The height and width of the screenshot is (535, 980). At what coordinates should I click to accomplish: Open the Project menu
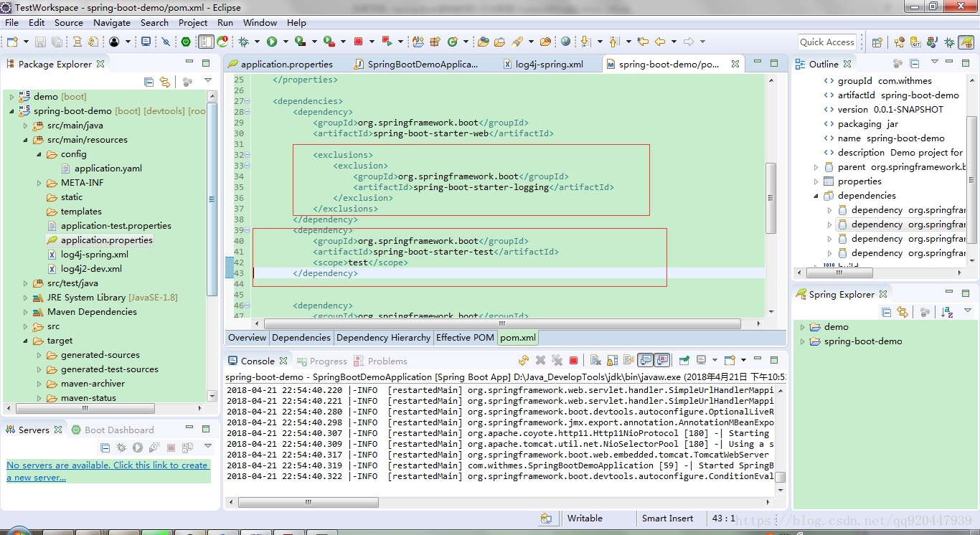[x=193, y=22]
